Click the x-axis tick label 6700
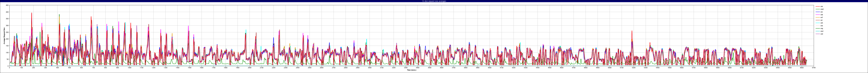This screenshot has width=868, height=73. pyautogui.click(x=814, y=68)
